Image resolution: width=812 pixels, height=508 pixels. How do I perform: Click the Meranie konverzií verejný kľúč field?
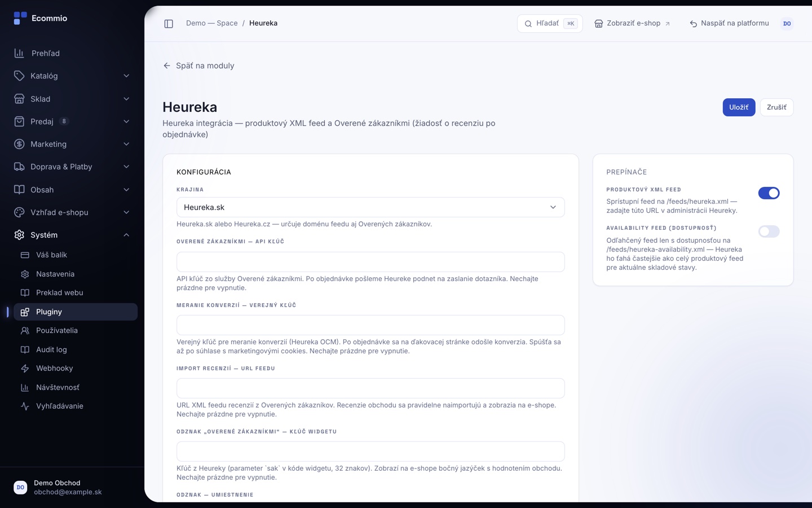[x=370, y=325]
